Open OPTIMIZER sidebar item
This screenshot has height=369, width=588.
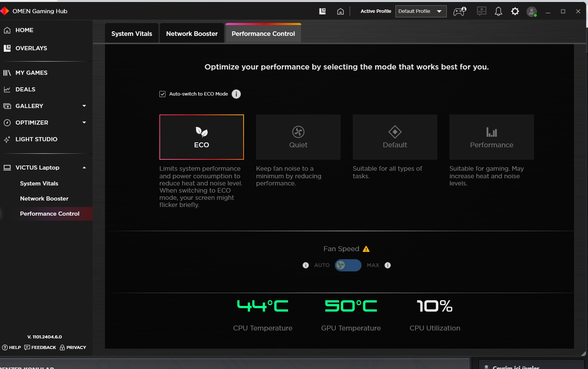(x=32, y=123)
